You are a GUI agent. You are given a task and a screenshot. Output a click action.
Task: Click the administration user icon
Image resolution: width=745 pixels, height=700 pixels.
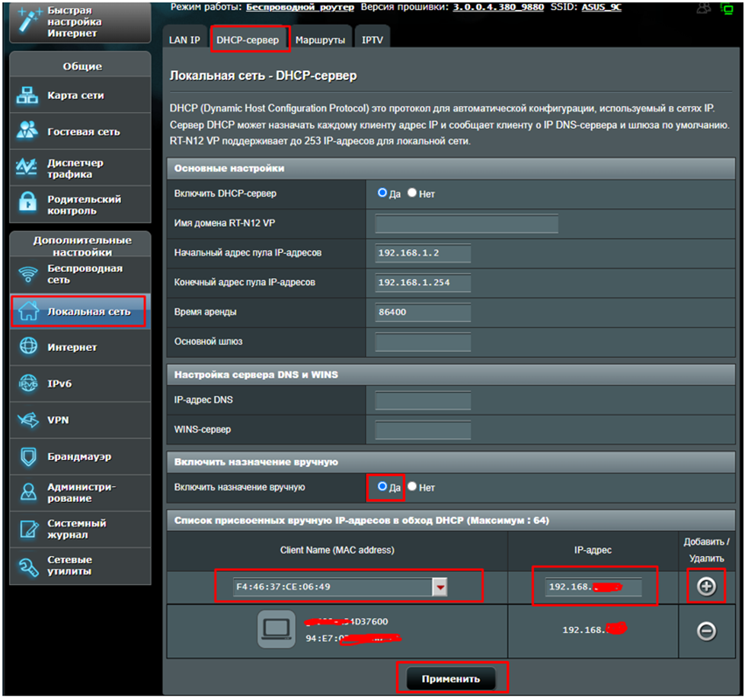point(28,492)
